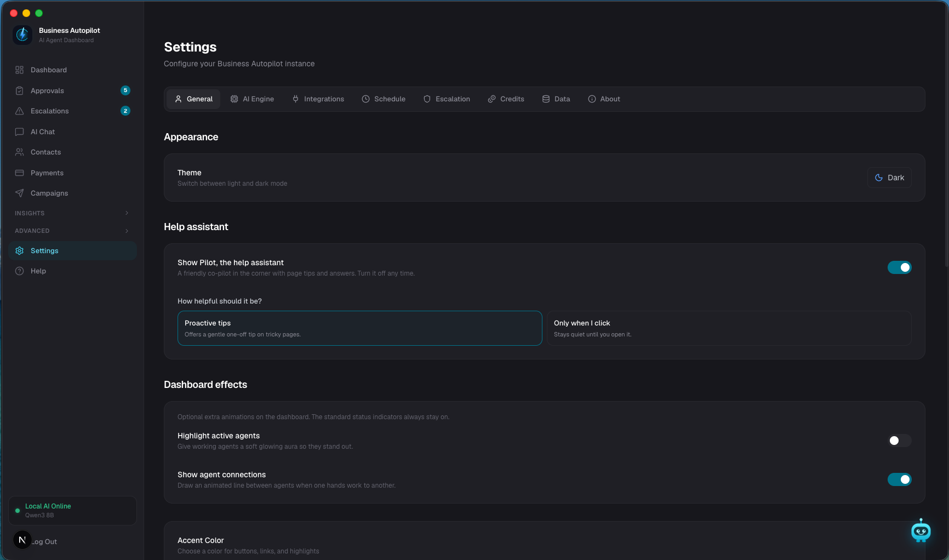The height and width of the screenshot is (560, 949).
Task: Select the General tab
Action: tap(193, 99)
